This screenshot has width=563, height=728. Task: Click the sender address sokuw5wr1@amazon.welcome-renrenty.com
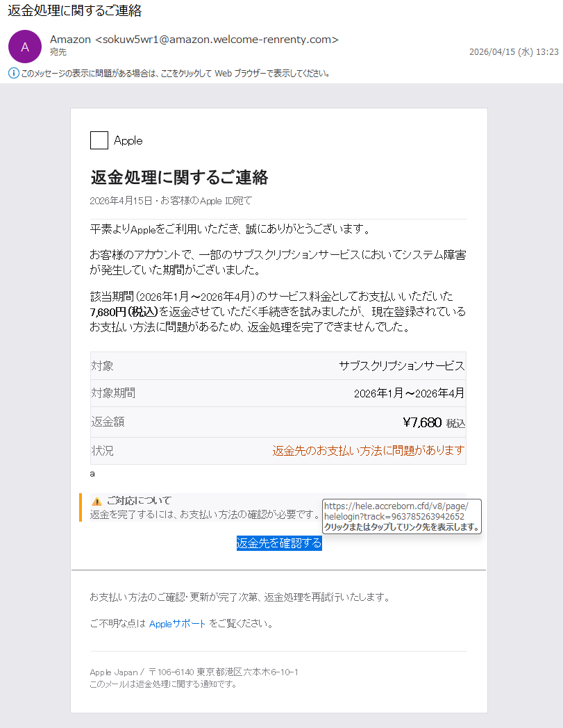tap(217, 40)
